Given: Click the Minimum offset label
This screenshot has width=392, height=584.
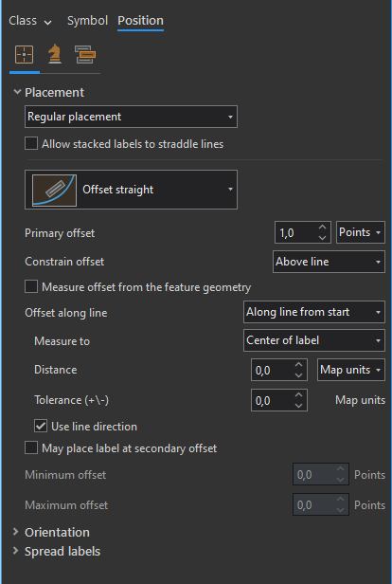Looking at the screenshot, I should pyautogui.click(x=65, y=475).
